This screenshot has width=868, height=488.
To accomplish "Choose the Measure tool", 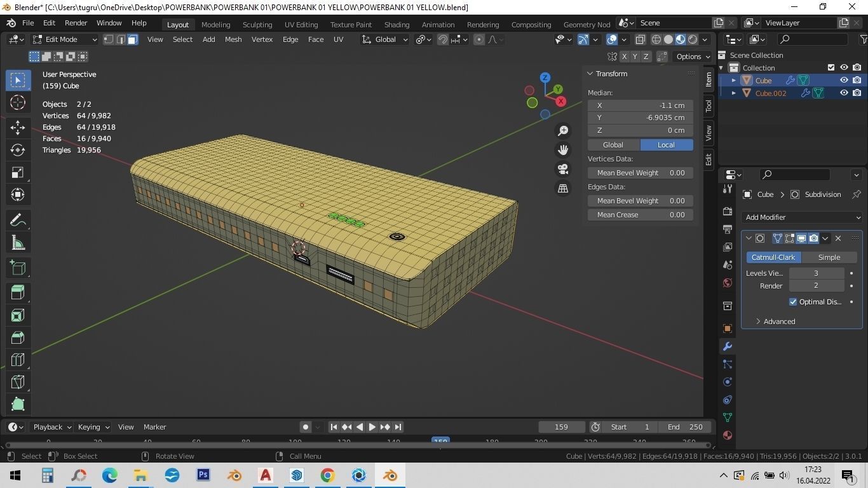I will point(18,243).
